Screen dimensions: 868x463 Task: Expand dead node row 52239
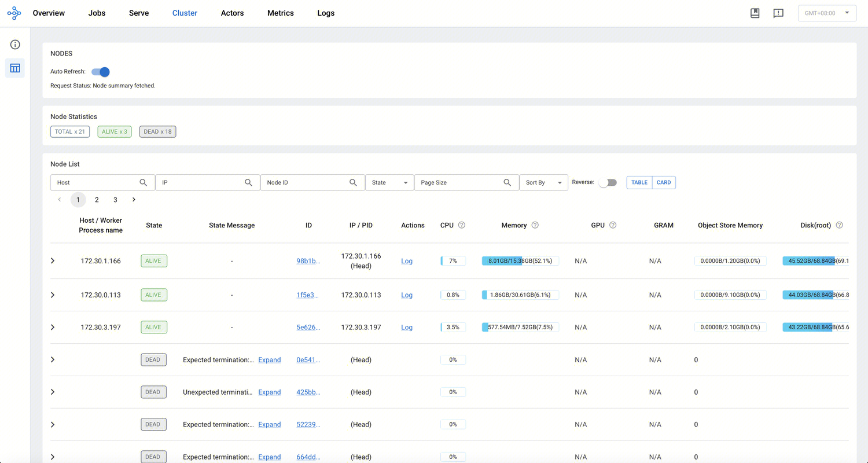(53, 424)
